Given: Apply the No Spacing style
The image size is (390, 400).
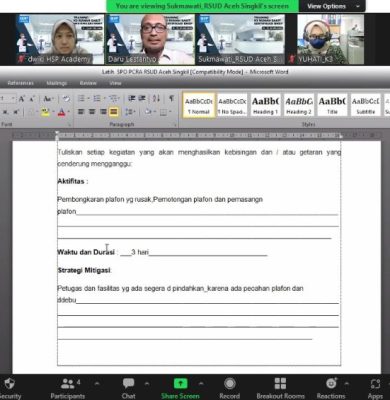Looking at the screenshot, I should click(x=232, y=105).
